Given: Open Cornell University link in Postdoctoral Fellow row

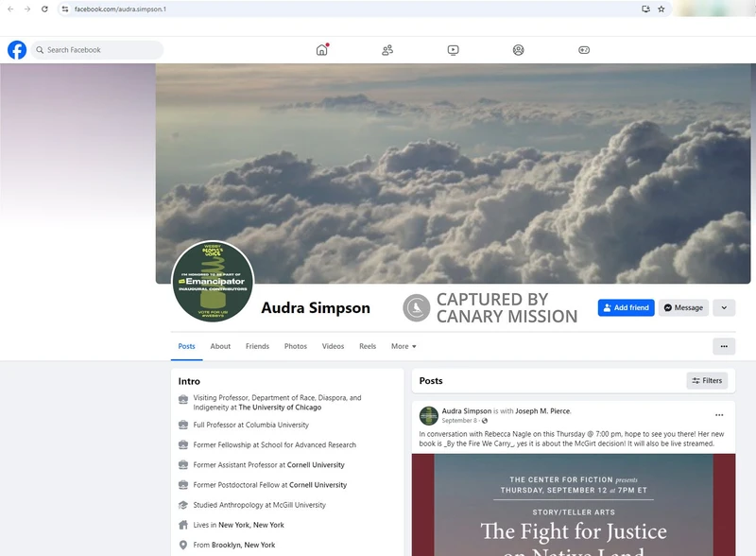Looking at the screenshot, I should (x=318, y=485).
